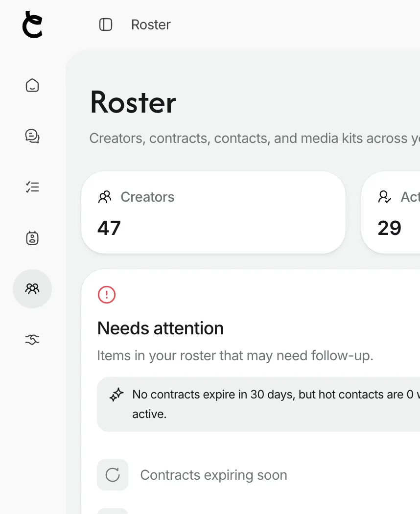The height and width of the screenshot is (514, 420).
Task: Click the count 29 on the second card
Action: coord(390,228)
